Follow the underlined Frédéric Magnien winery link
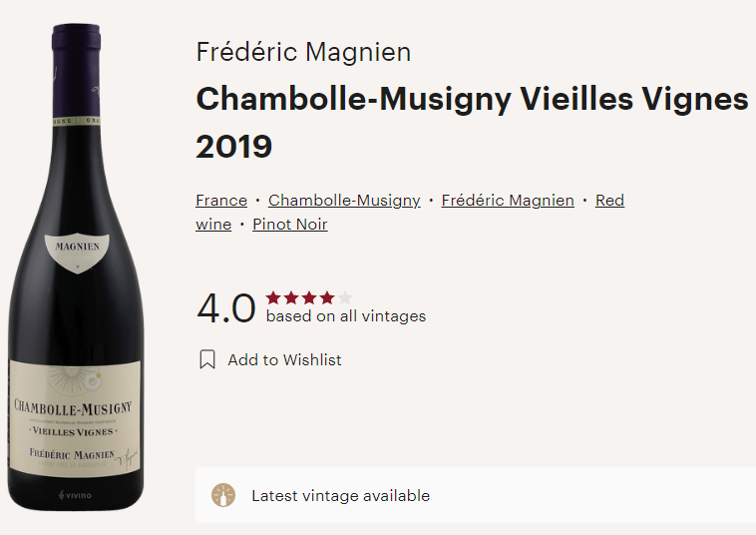This screenshot has height=535, width=756. [x=508, y=200]
